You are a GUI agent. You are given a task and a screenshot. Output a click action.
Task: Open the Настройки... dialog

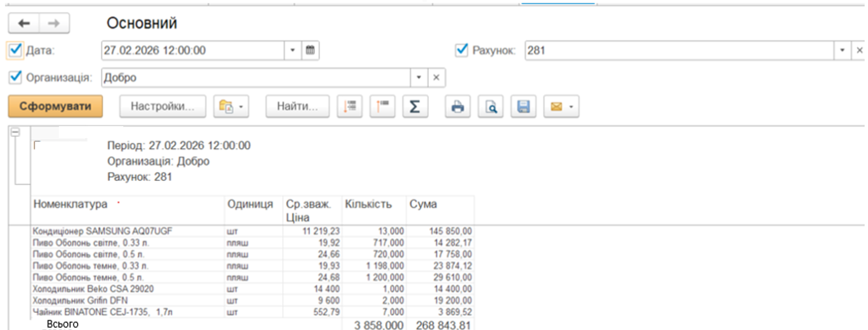click(162, 106)
